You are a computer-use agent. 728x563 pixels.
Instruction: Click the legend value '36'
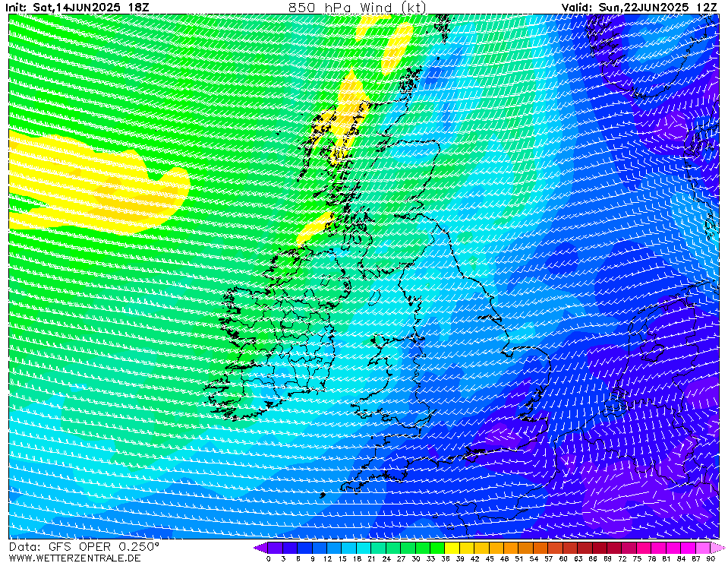tap(446, 558)
